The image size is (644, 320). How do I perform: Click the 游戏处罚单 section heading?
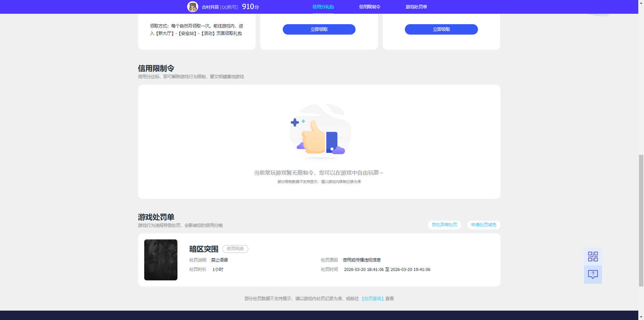pos(156,217)
